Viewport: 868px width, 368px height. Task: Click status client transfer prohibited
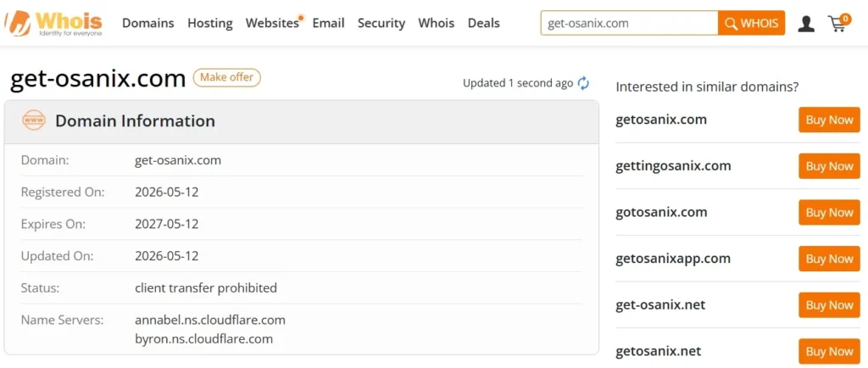pos(206,287)
